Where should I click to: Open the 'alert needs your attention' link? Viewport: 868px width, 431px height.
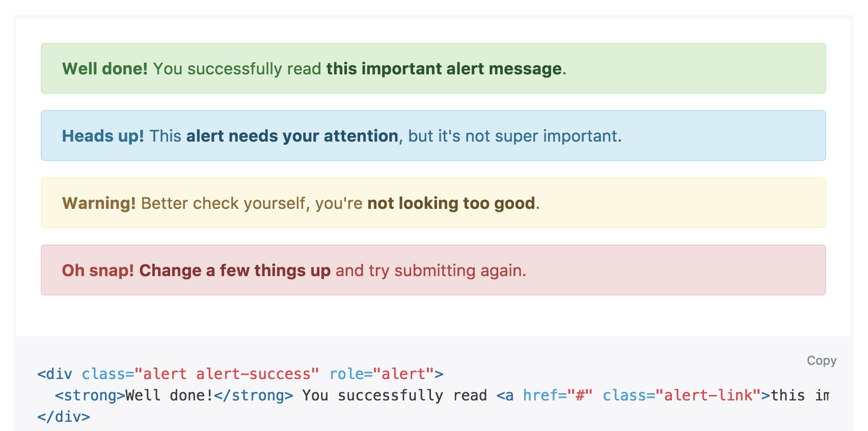click(x=292, y=136)
